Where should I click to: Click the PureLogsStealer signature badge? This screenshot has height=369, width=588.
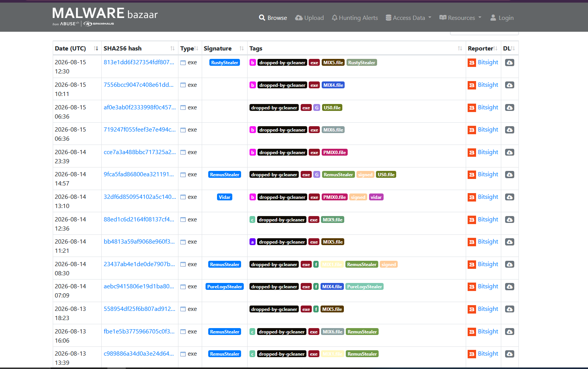click(225, 287)
